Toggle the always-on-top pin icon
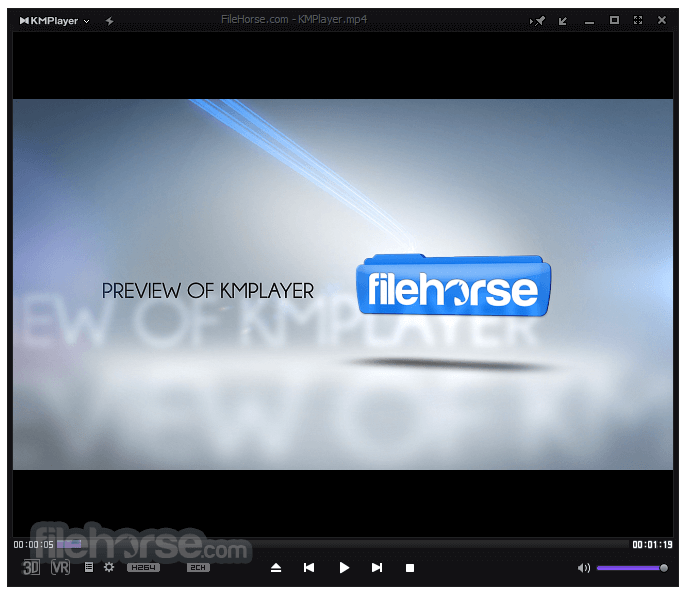Screen dimensions: 686x594 (x=538, y=21)
